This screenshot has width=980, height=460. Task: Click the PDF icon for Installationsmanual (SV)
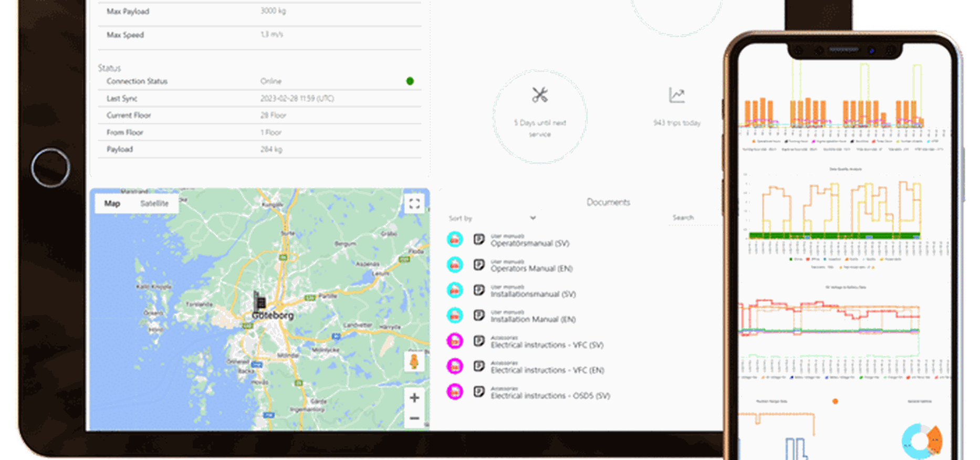pos(455,290)
